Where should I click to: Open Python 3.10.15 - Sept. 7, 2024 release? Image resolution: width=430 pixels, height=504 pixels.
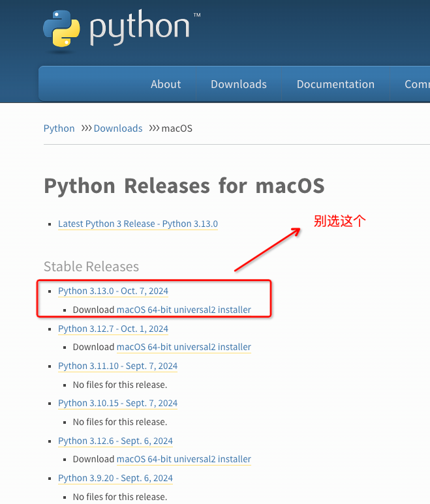point(117,403)
